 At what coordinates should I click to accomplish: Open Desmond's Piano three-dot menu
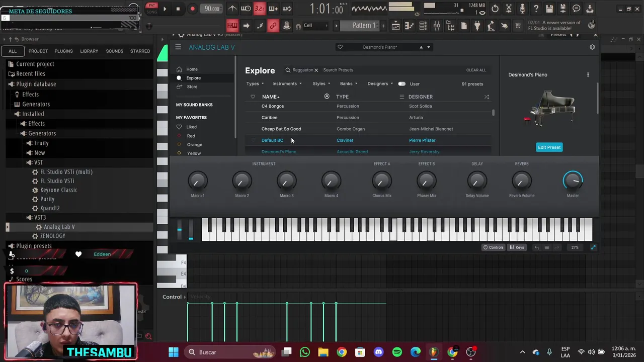click(x=588, y=75)
